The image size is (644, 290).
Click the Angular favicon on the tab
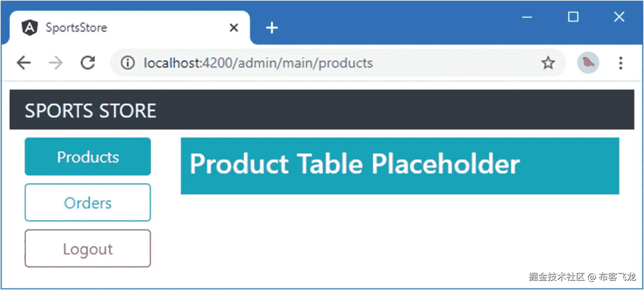(x=30, y=28)
